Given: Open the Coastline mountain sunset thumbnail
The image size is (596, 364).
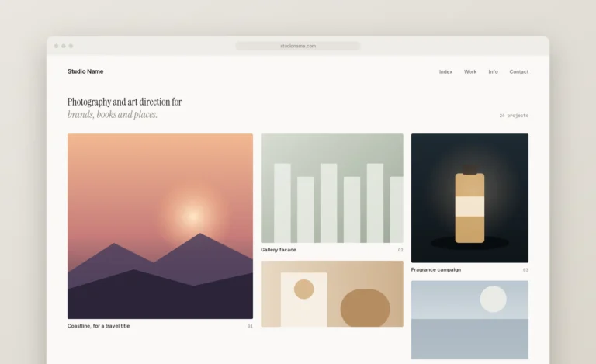Looking at the screenshot, I should click(x=160, y=226).
